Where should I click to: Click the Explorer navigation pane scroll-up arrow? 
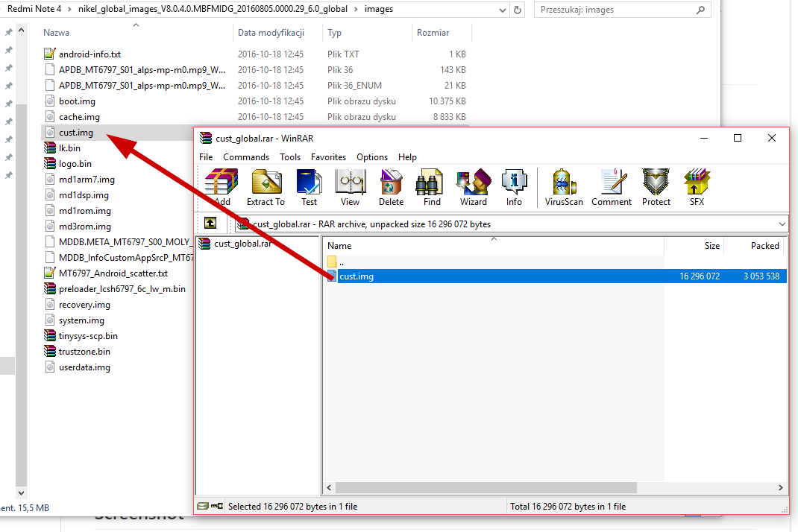pos(21,31)
